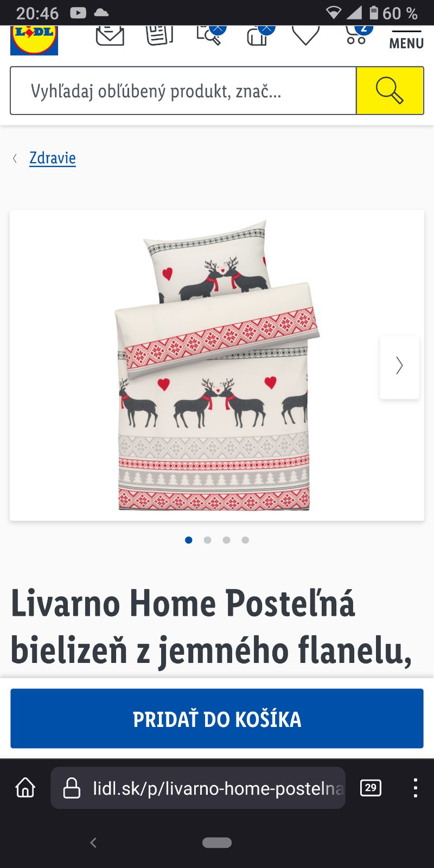
Task: Tap the reindeer bedding product image
Action: 217,365
